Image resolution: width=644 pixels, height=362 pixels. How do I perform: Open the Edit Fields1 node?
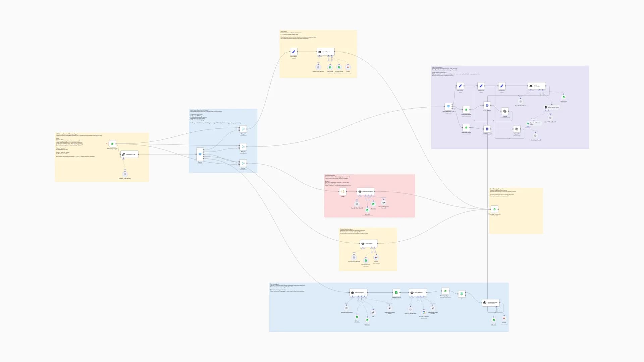click(x=481, y=86)
